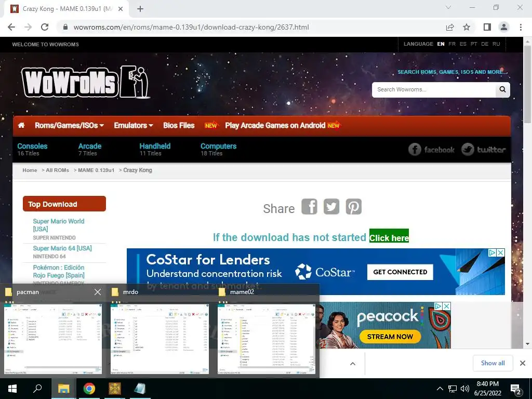
Task: Open the twitter link in the header
Action: [484, 149]
